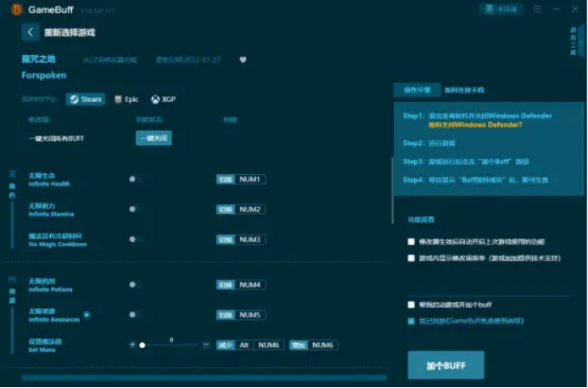Click the game tools side tab
Image resolution: width=588 pixels, height=388 pixels.
click(577, 42)
